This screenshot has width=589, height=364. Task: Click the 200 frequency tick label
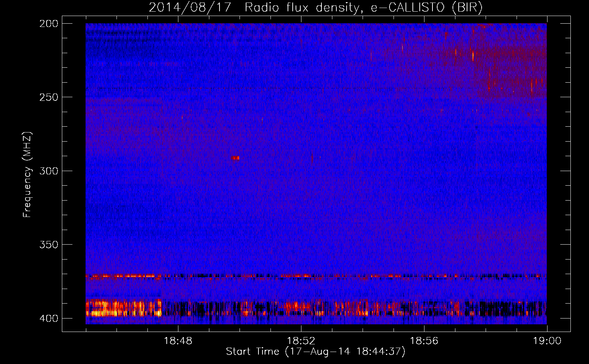(x=48, y=24)
